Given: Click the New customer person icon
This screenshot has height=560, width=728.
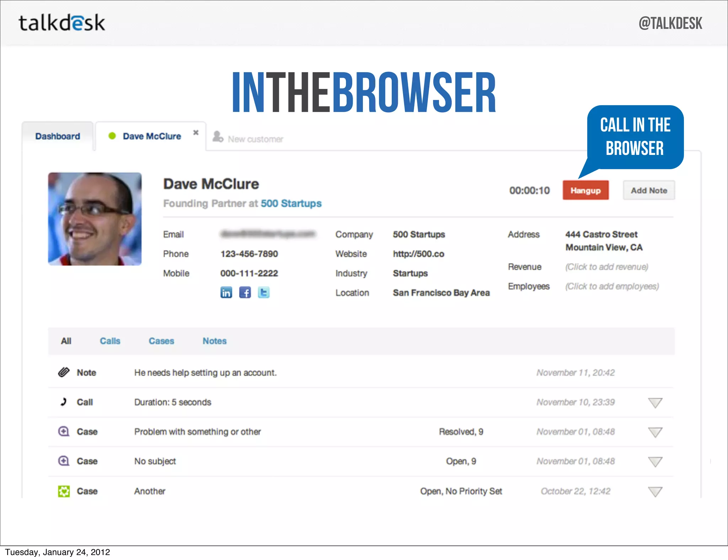Looking at the screenshot, I should pos(218,137).
